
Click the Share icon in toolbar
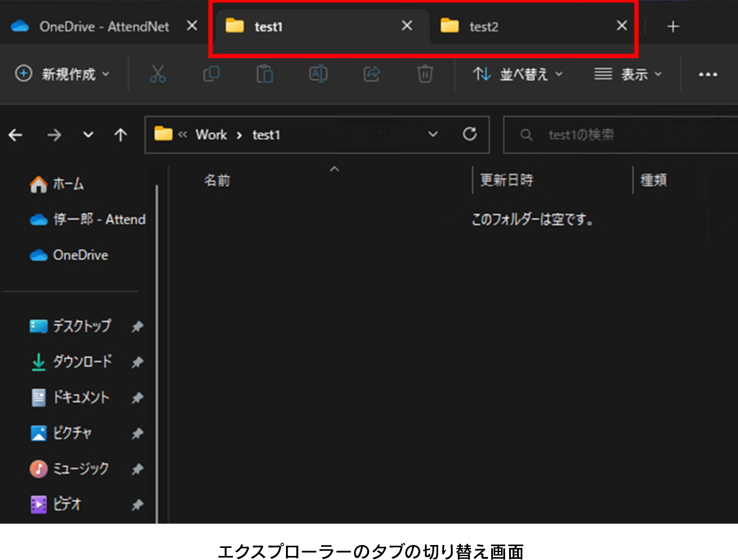[372, 74]
